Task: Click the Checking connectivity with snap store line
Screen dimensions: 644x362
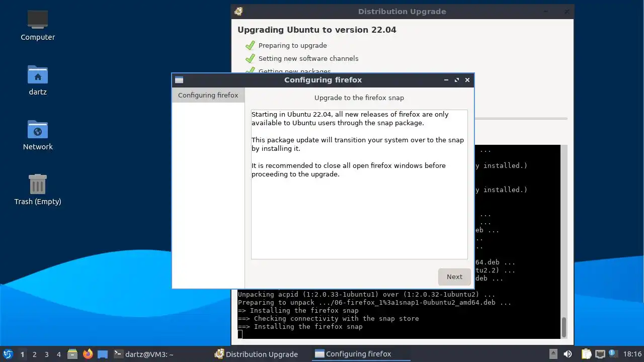Action: click(x=328, y=319)
